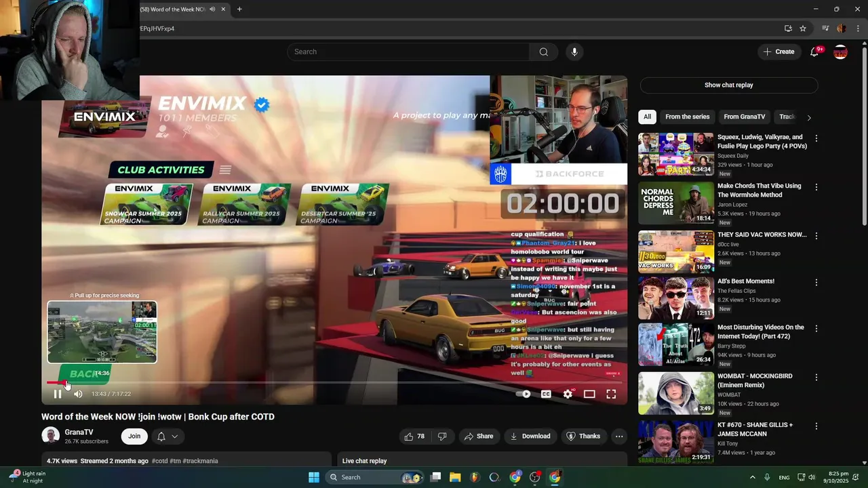
Task: Open THEY SAID VAC WORKS NOW video thumbnail
Action: pyautogui.click(x=676, y=251)
